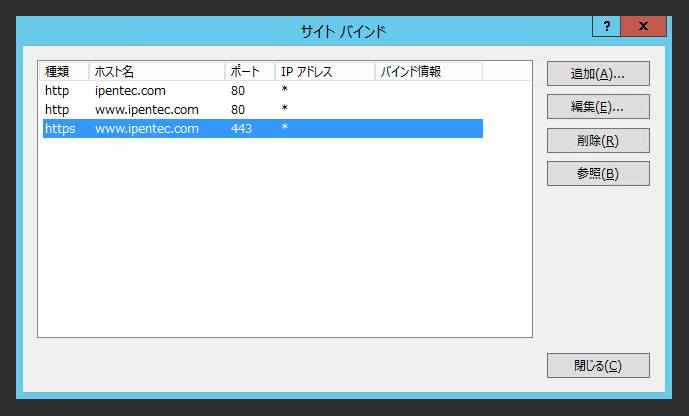689x416 pixels.
Task: Click the バインド情報 column header
Action: point(429,72)
